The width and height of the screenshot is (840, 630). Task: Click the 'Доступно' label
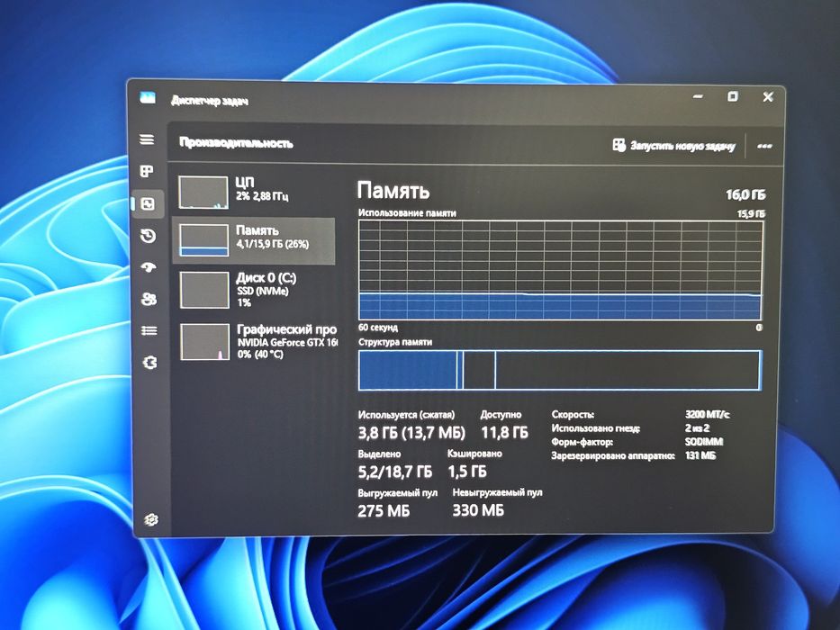[x=501, y=415]
